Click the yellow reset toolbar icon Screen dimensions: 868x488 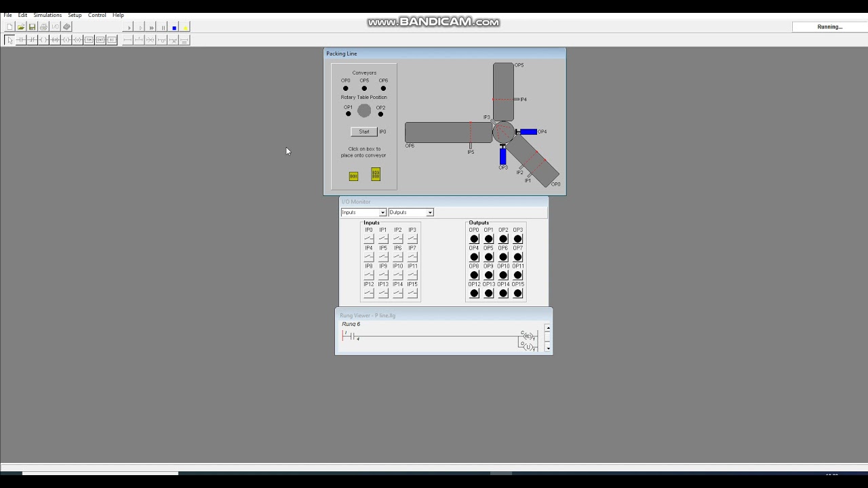(185, 27)
